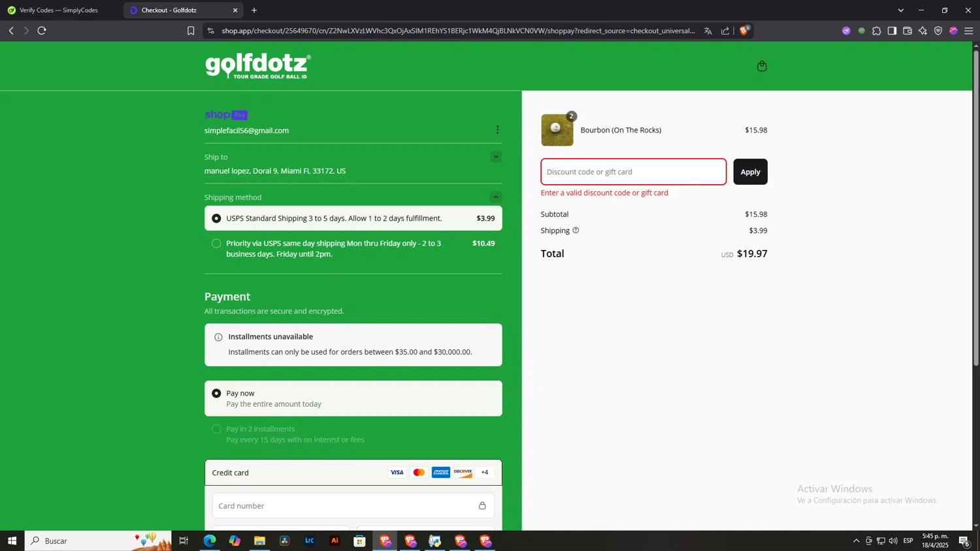Open the Brave VPN shield icon

coord(938,31)
